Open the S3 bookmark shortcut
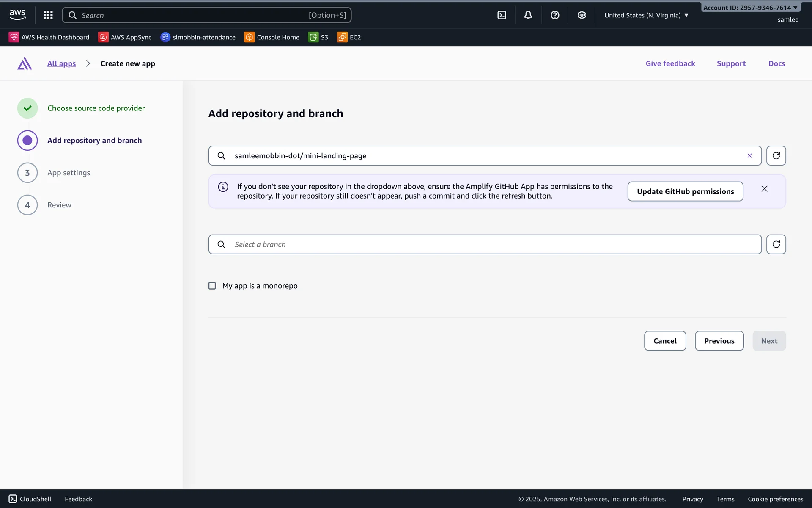 318,37
